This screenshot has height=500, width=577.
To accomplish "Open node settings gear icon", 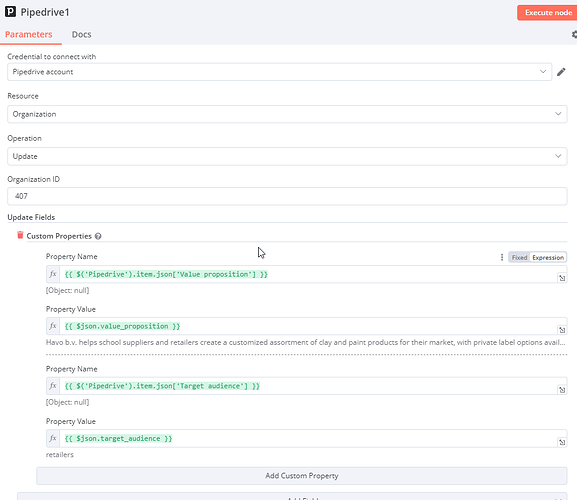I will click(x=574, y=34).
